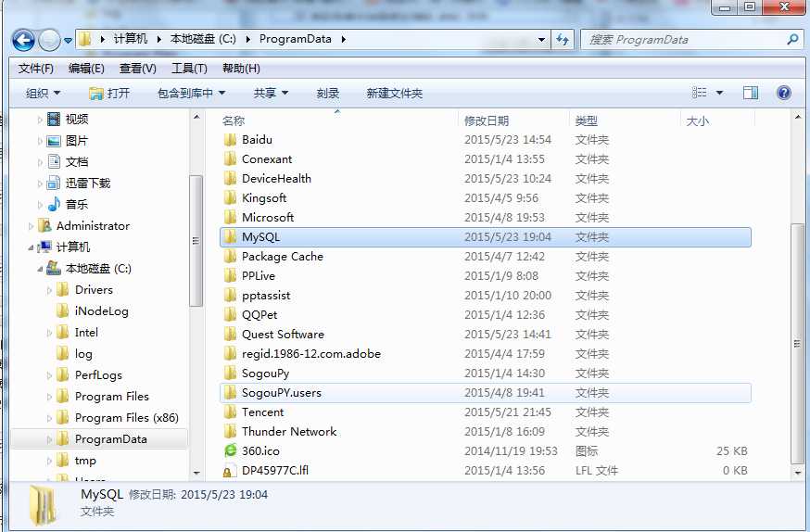The width and height of the screenshot is (810, 532).
Task: Open the 工具(T) menu
Action: pyautogui.click(x=189, y=69)
